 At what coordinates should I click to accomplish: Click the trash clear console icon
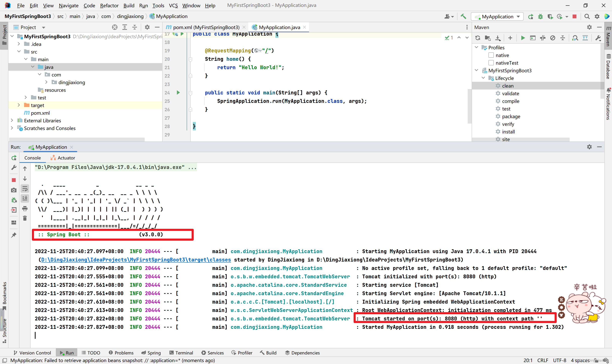pos(25,218)
